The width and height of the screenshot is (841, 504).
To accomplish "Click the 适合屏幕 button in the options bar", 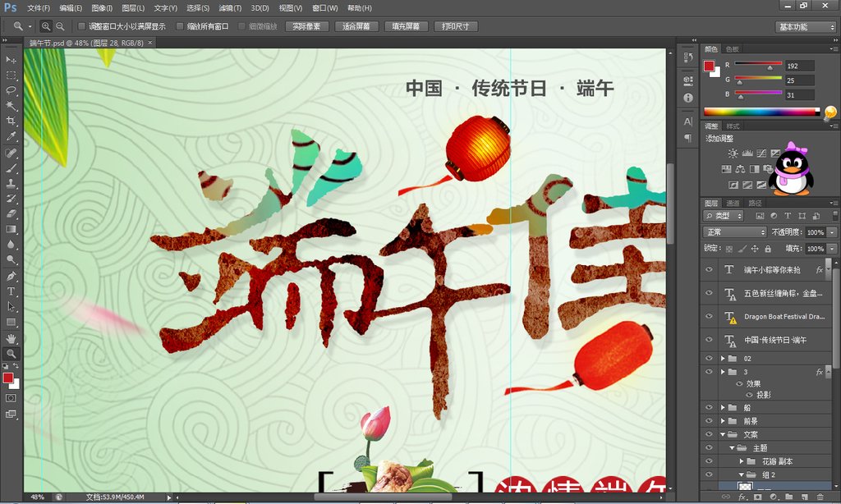I will pyautogui.click(x=356, y=25).
